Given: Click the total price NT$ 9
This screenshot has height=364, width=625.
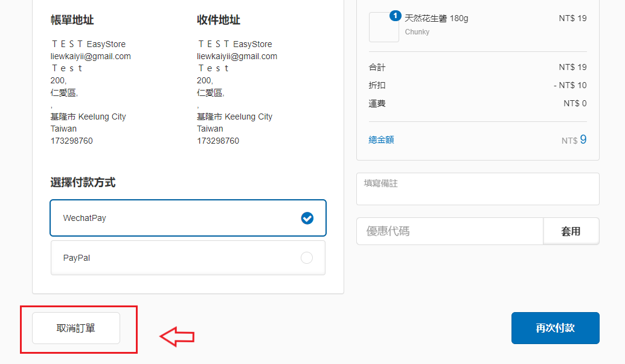Looking at the screenshot, I should (574, 140).
